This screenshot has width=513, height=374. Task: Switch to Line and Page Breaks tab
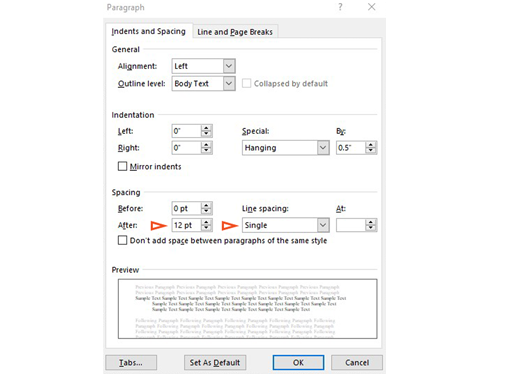coord(235,32)
